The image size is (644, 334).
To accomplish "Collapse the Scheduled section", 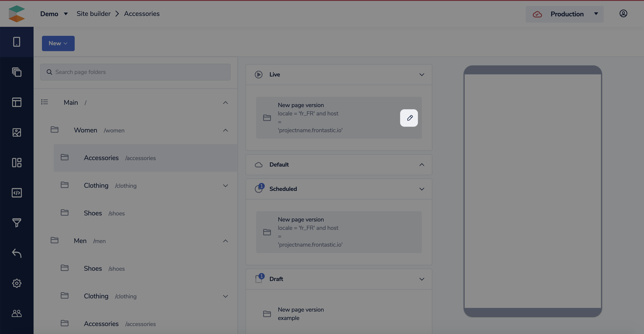I will pos(421,189).
